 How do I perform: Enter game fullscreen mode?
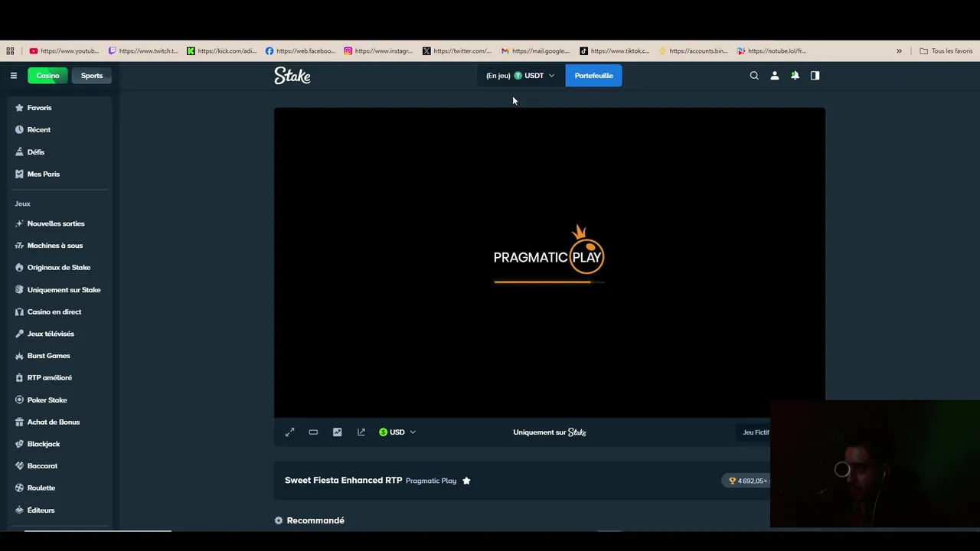pyautogui.click(x=289, y=432)
